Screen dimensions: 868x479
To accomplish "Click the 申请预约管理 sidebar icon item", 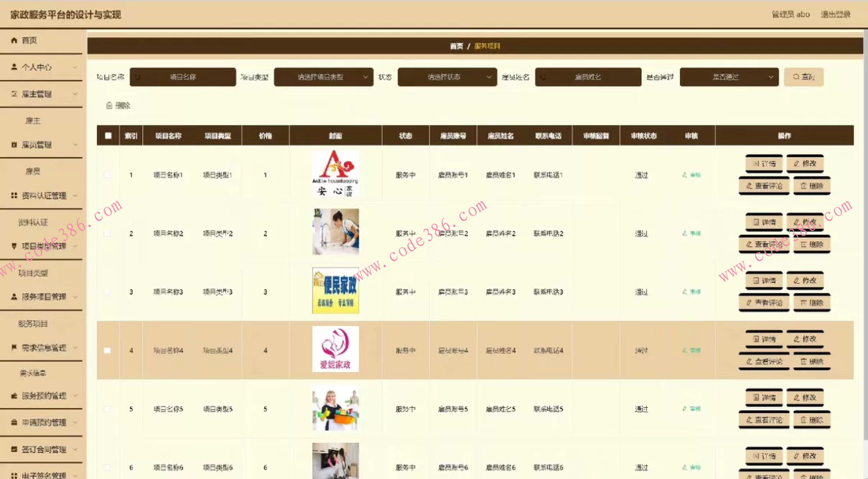I will click(41, 422).
